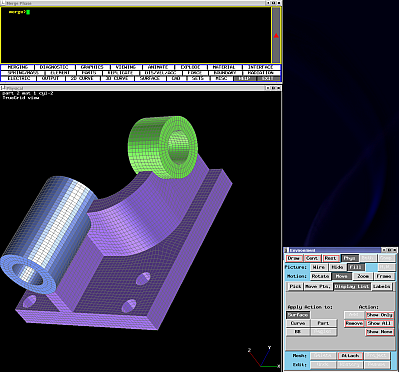Choose Part as the action target
Image resolution: width=399 pixels, height=372 pixels.
click(x=323, y=323)
